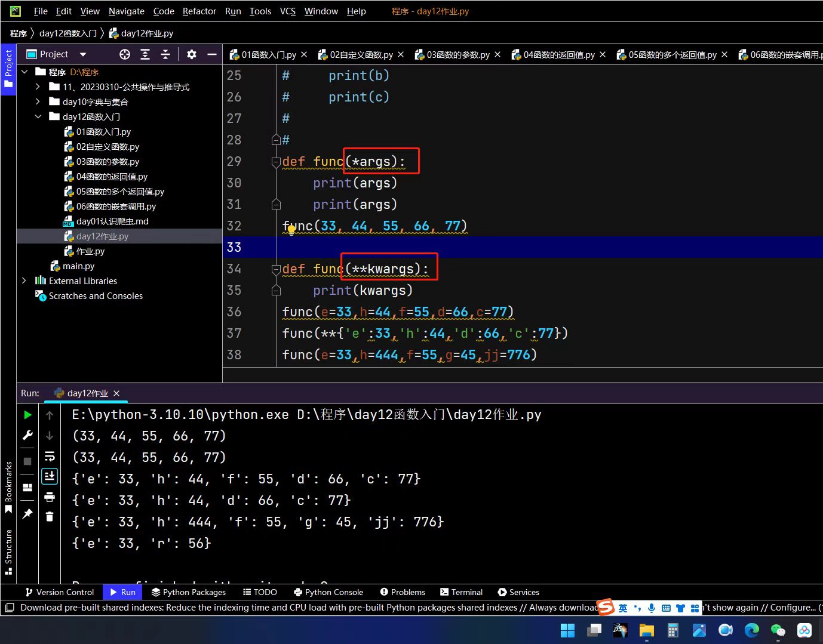The height and width of the screenshot is (644, 823).
Task: Click the wrench icon in Run panel
Action: pyautogui.click(x=27, y=435)
